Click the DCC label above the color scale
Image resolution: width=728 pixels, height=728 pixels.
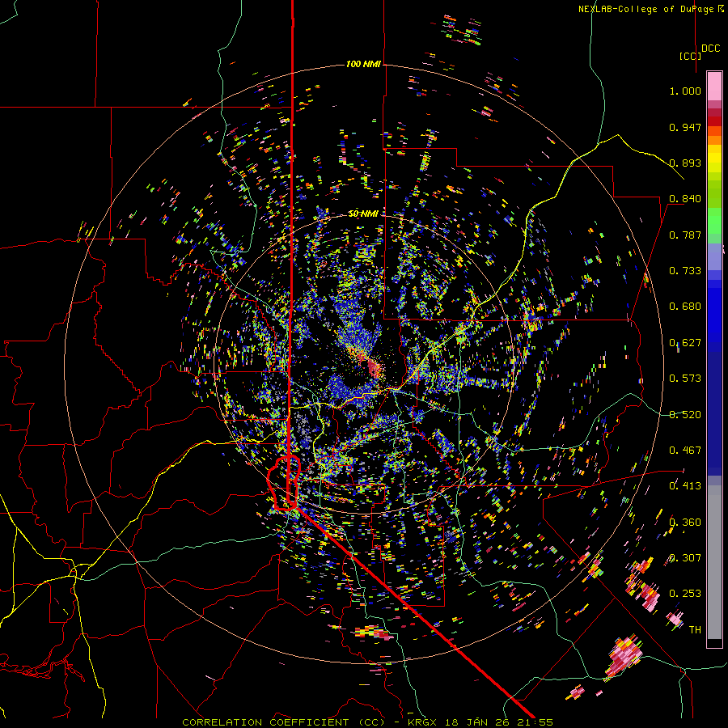710,49
